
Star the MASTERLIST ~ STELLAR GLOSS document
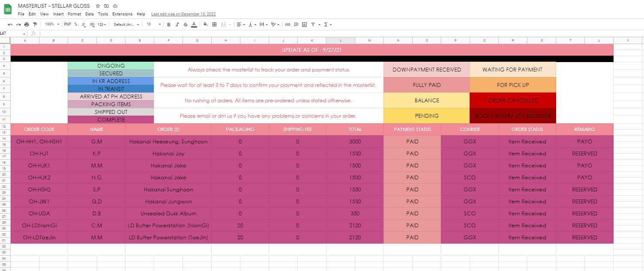[98, 6]
